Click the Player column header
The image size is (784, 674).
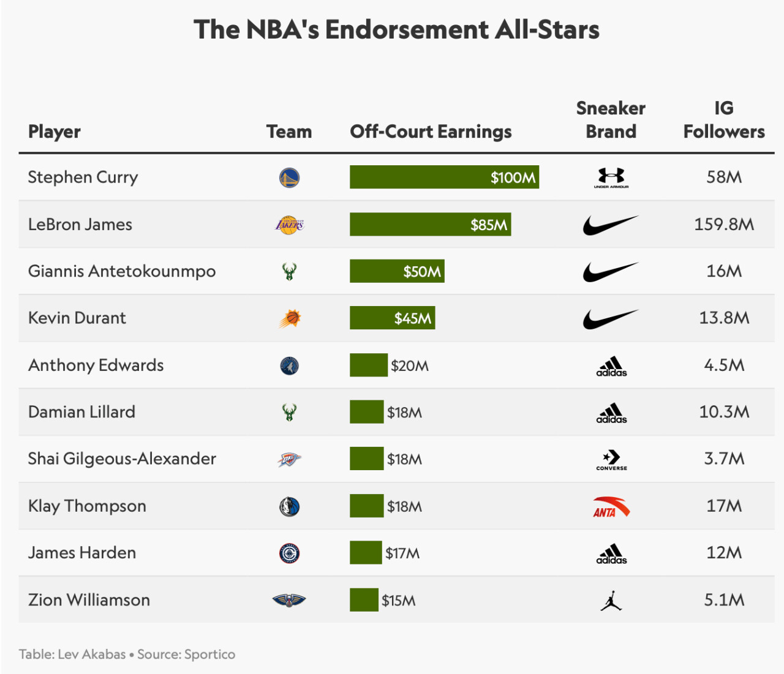[55, 132]
